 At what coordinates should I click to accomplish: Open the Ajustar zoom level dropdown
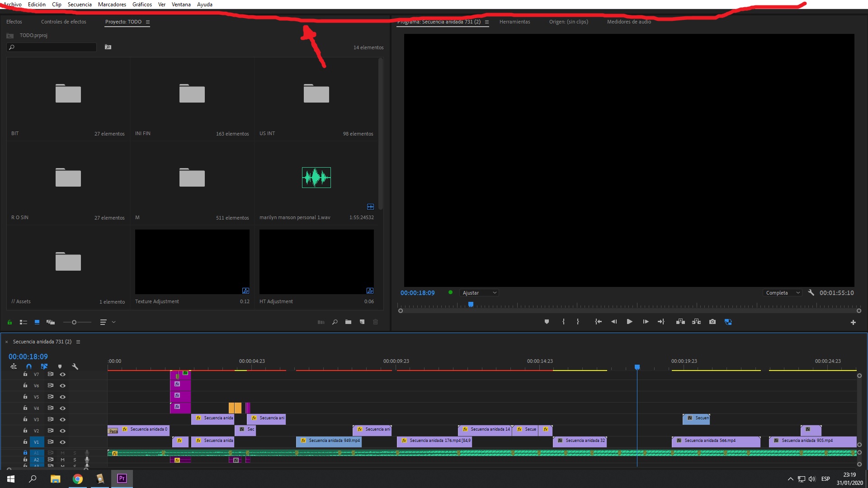pos(478,292)
